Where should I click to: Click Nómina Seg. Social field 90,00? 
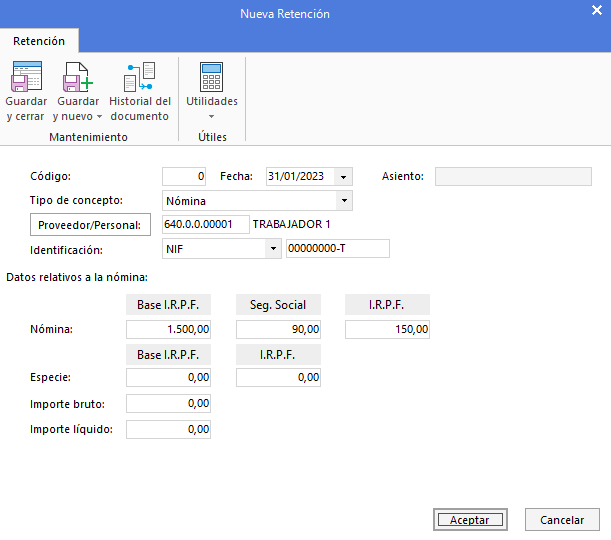point(278,329)
